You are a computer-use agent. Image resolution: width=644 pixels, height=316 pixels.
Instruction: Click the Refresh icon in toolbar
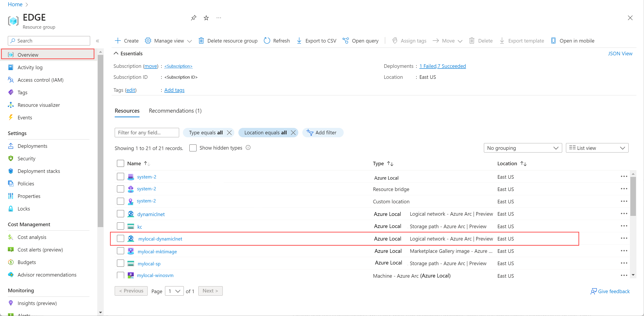(267, 41)
